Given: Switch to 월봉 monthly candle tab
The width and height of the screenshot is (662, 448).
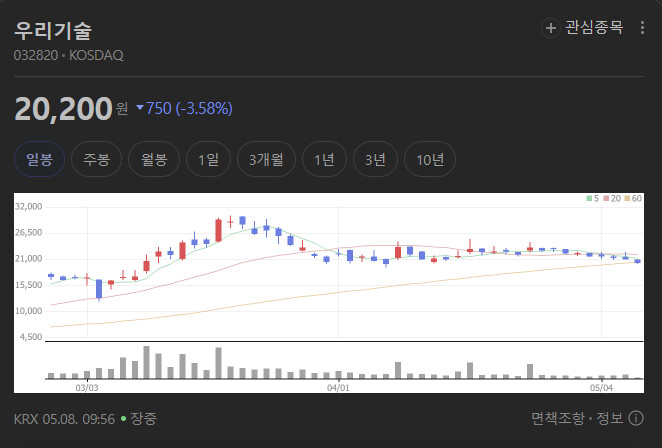Looking at the screenshot, I should tap(154, 159).
